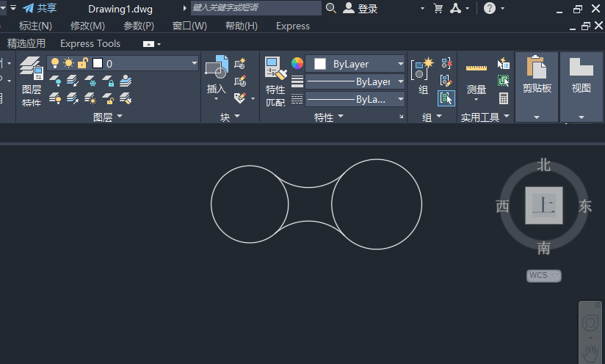Open the Autodesk App Store cart
Image resolution: width=605 pixels, height=364 pixels.
point(438,8)
